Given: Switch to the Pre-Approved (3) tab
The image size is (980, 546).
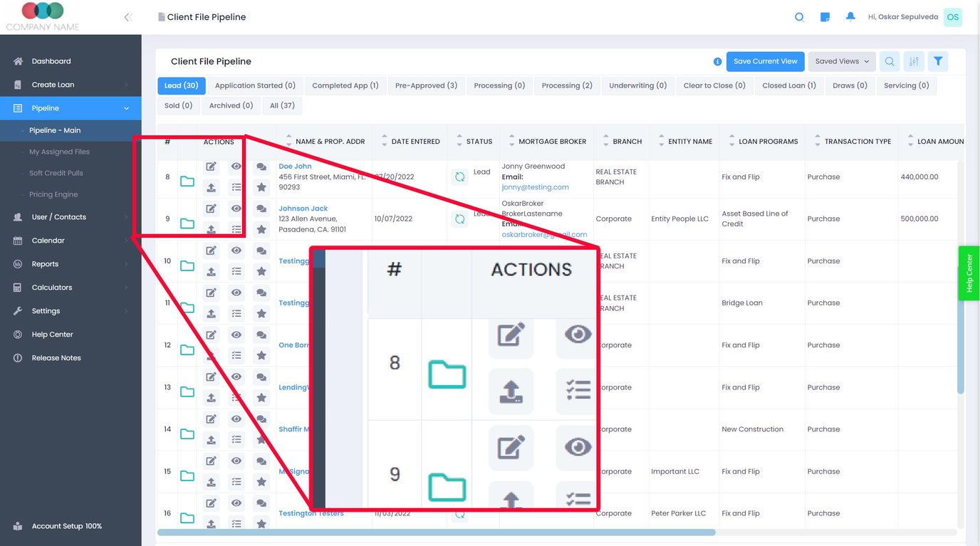Looking at the screenshot, I should click(x=426, y=85).
